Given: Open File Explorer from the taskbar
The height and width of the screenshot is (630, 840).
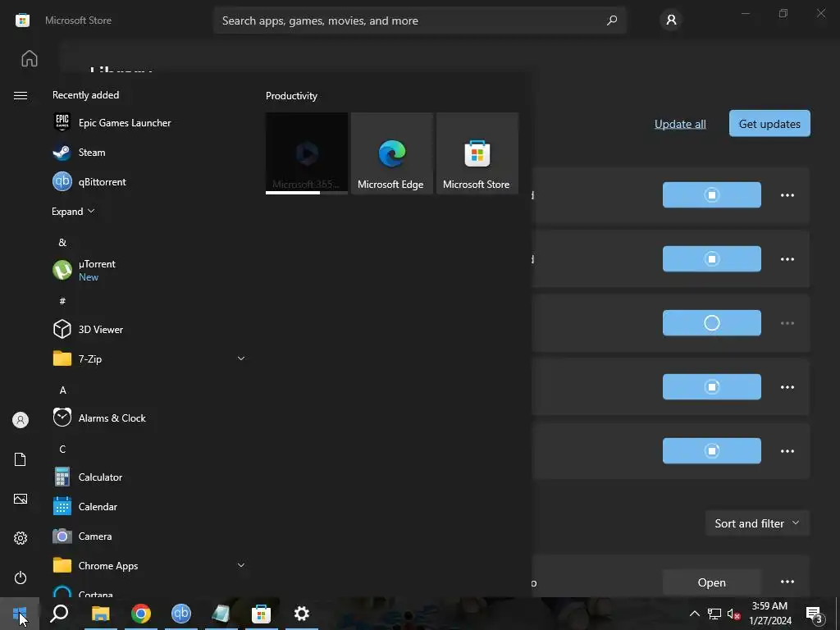Looking at the screenshot, I should pyautogui.click(x=101, y=614).
